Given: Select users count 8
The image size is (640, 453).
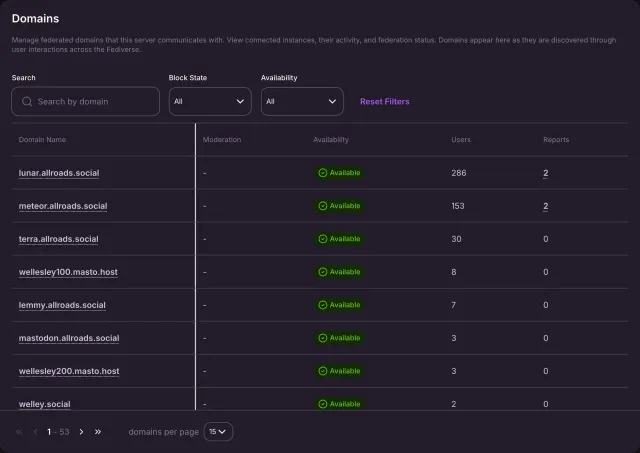Looking at the screenshot, I should (x=454, y=272).
